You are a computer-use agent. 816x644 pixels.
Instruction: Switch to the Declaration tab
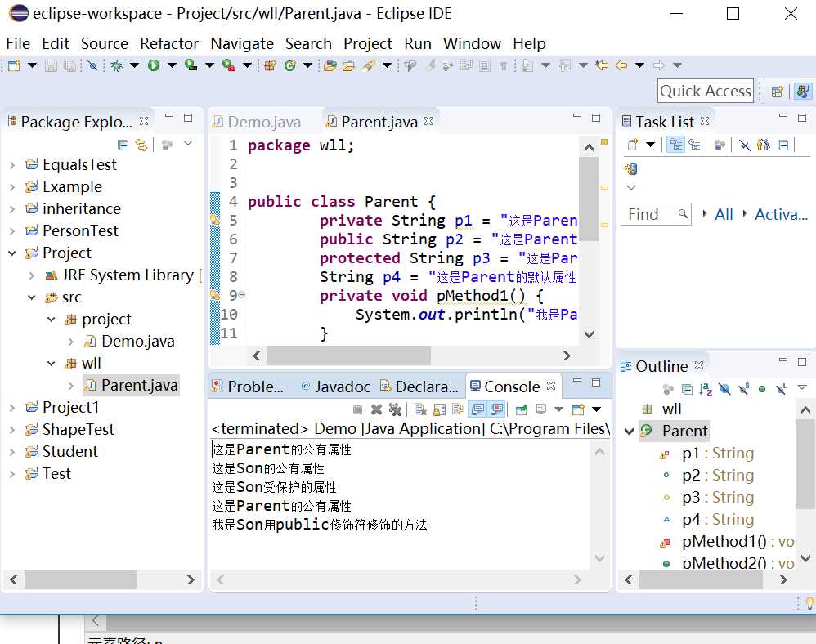[419, 387]
